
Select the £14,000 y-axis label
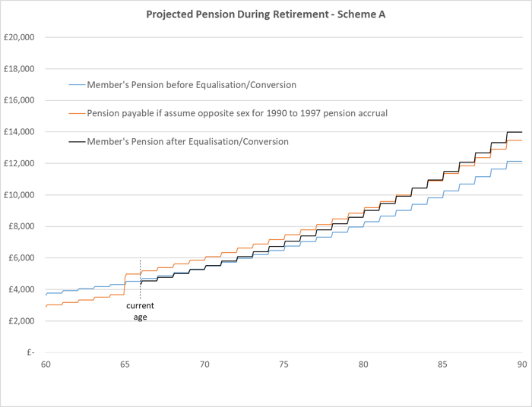pyautogui.click(x=21, y=131)
